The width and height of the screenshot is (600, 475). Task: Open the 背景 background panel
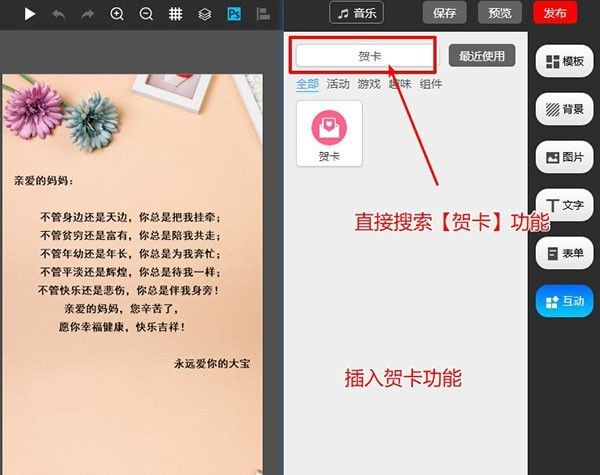pyautogui.click(x=564, y=109)
